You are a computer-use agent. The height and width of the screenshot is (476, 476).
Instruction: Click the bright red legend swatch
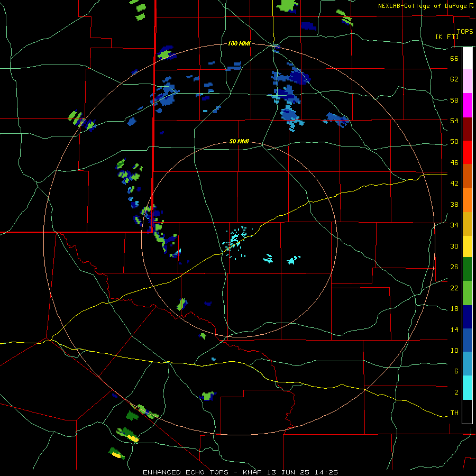[x=467, y=152]
